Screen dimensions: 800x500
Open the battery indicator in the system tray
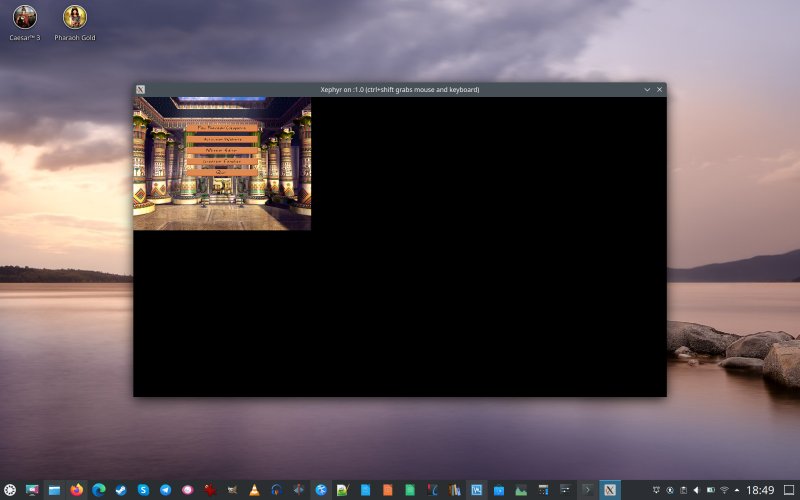click(710, 490)
